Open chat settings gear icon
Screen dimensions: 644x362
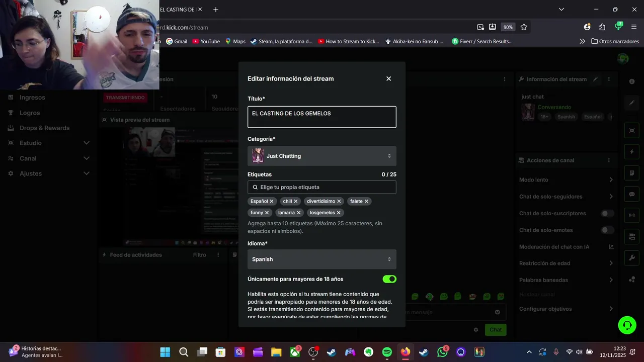point(475,330)
